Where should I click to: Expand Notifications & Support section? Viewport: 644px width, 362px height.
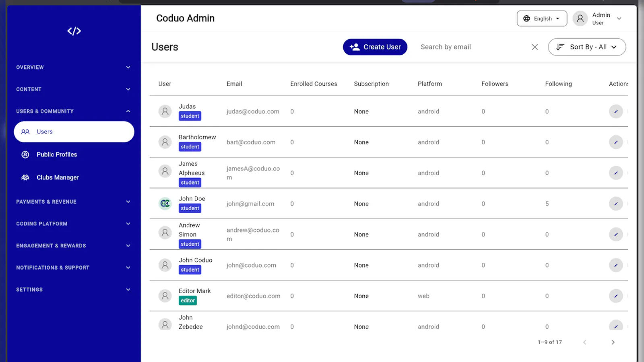74,267
